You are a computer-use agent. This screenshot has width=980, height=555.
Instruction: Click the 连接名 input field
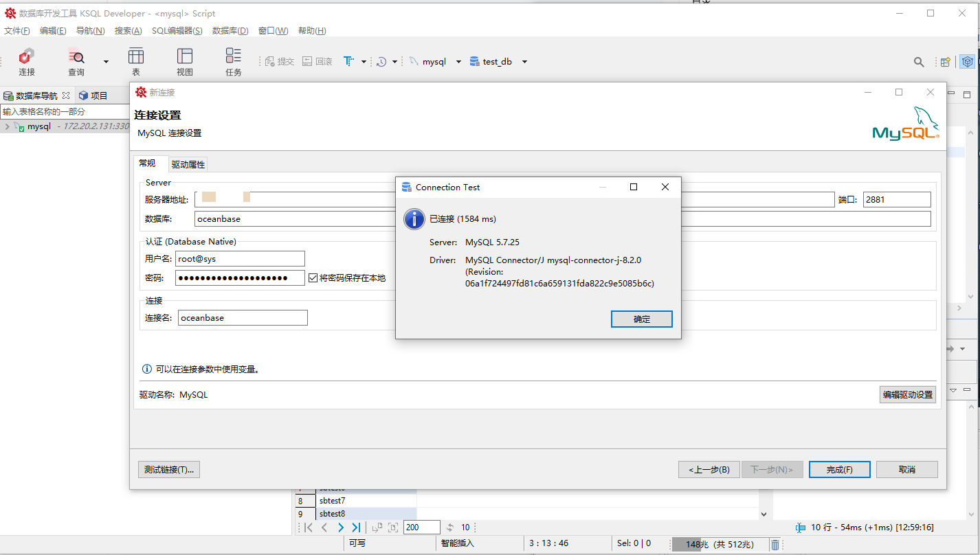tap(243, 318)
